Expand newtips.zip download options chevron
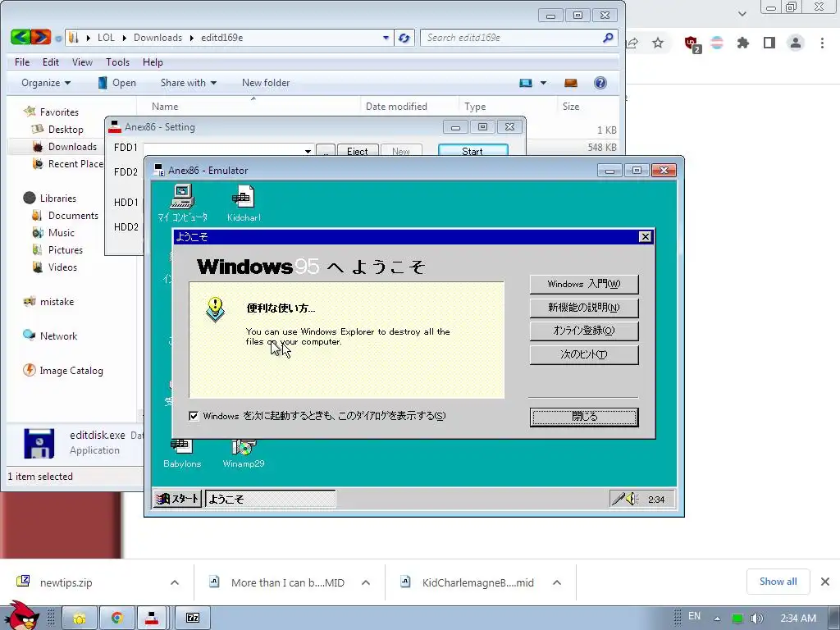The width and height of the screenshot is (840, 630). click(x=175, y=582)
